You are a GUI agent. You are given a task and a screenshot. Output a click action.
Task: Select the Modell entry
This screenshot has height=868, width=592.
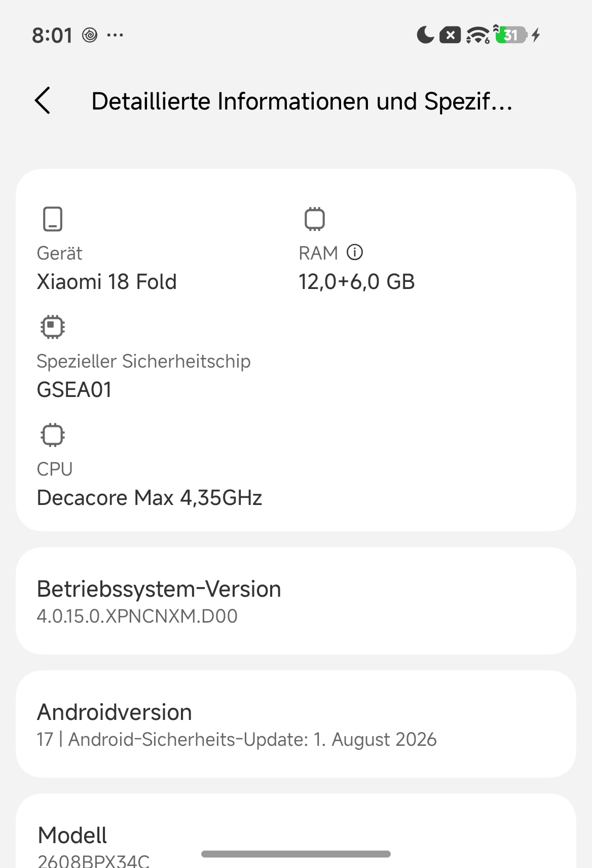(x=296, y=831)
